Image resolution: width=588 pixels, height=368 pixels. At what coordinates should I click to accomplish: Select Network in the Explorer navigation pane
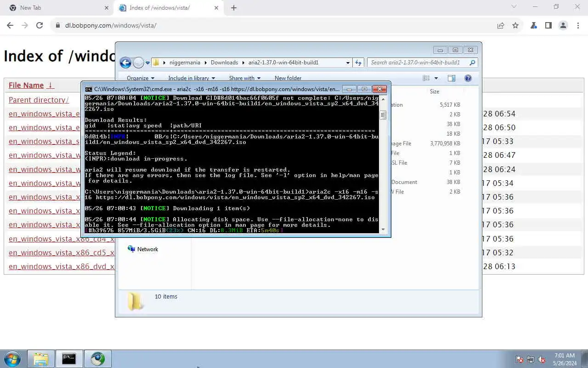[x=147, y=249]
